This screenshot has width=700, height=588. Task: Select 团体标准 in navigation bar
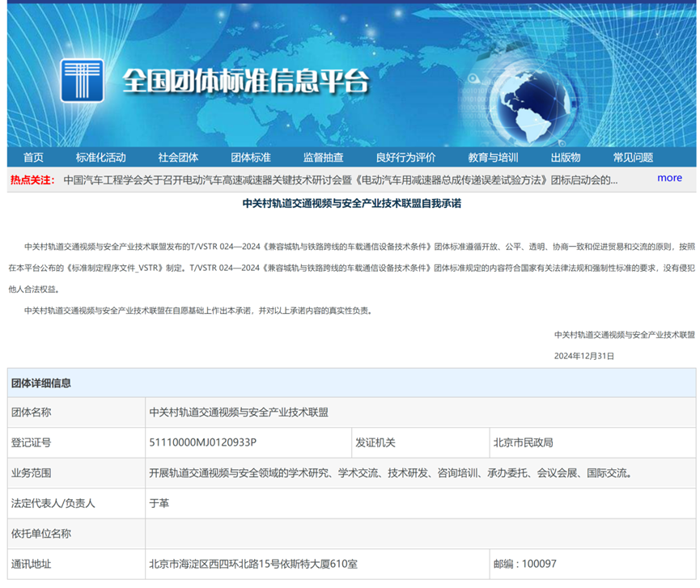(x=251, y=157)
